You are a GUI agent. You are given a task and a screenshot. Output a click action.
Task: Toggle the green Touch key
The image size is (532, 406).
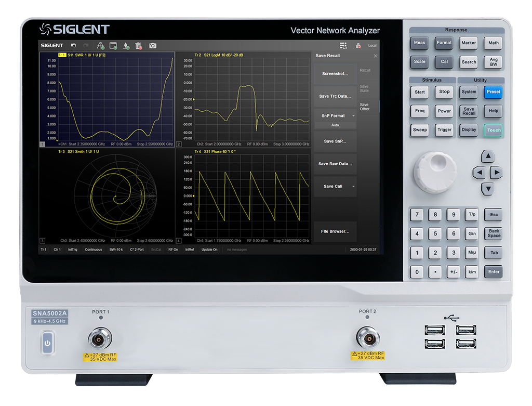(x=494, y=130)
